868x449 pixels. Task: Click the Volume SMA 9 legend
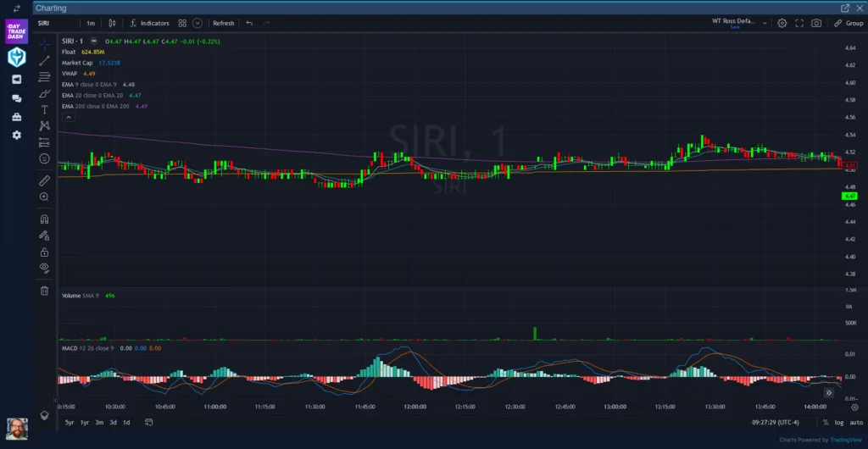point(81,296)
